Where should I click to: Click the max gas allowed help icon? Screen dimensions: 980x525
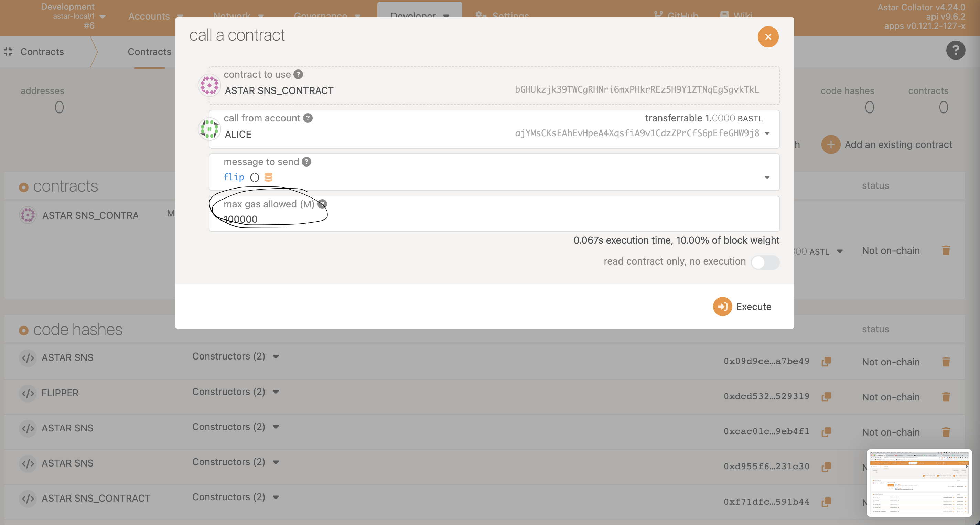click(x=322, y=204)
